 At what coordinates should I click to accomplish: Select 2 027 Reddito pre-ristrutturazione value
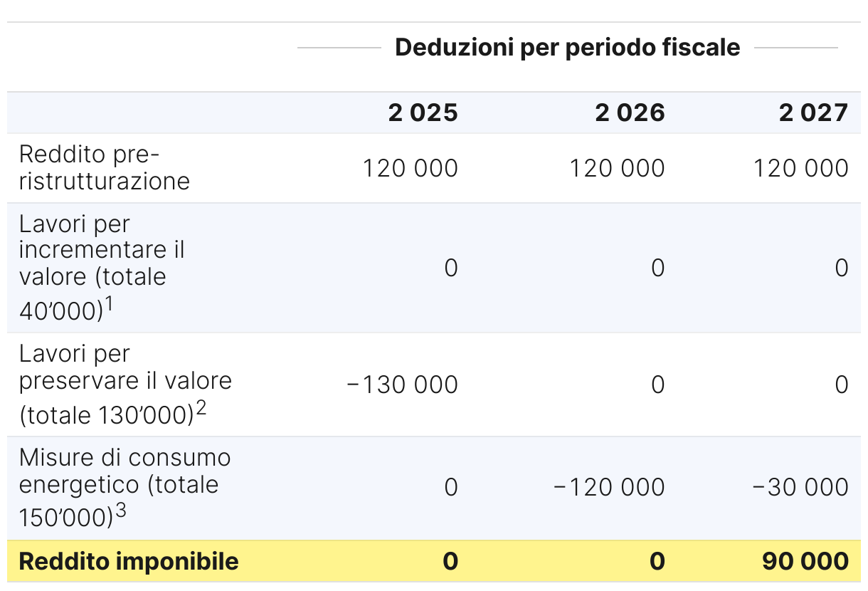coord(800,168)
